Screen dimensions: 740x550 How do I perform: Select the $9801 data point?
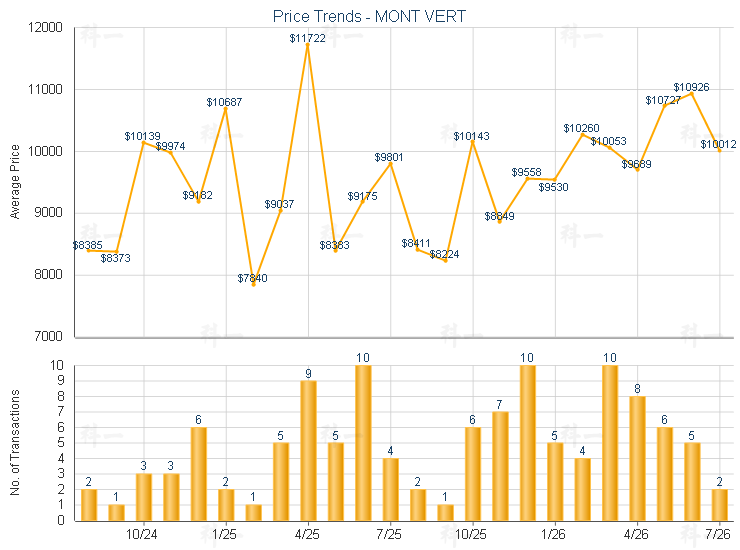(x=390, y=163)
